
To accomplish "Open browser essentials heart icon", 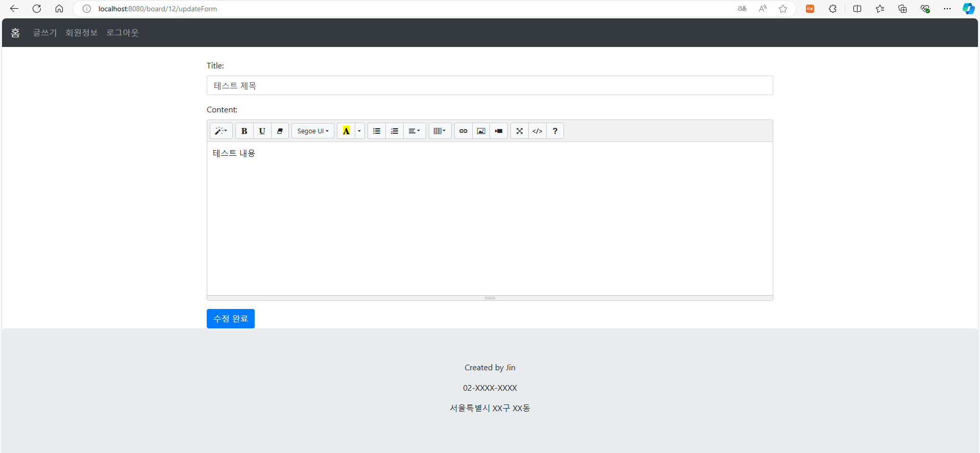I will pos(925,9).
